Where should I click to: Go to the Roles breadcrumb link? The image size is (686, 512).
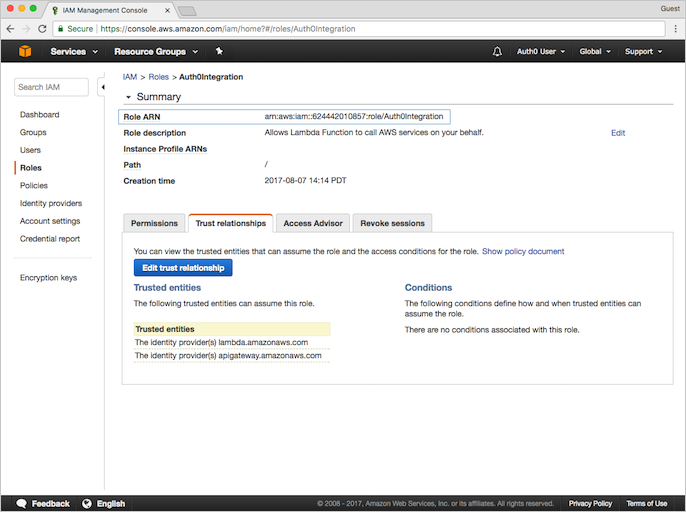(158, 77)
